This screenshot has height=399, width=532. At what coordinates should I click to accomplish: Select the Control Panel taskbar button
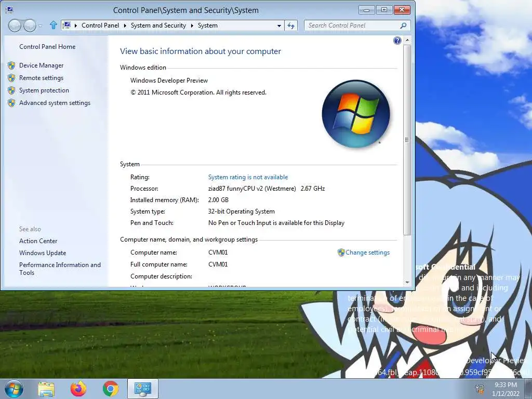pyautogui.click(x=142, y=389)
